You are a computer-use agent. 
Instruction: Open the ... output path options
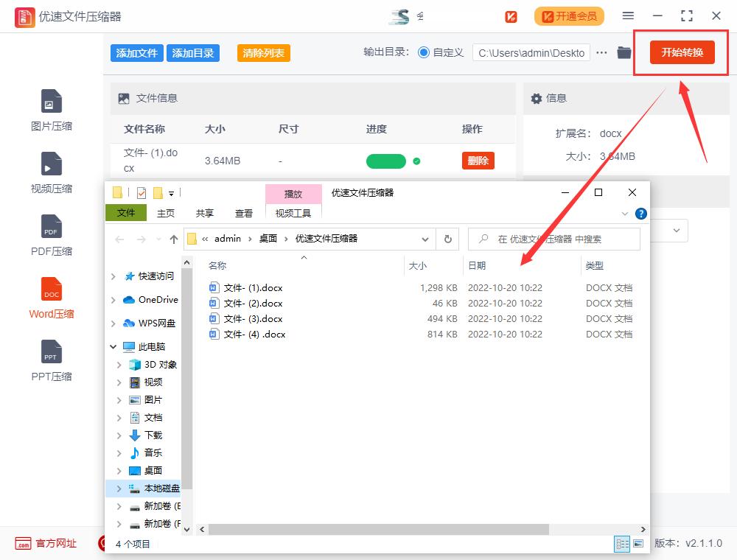602,52
